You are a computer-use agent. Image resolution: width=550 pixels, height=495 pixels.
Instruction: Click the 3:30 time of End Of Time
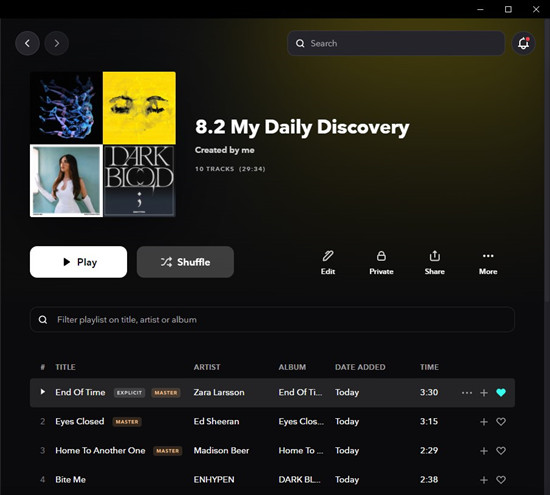429,392
